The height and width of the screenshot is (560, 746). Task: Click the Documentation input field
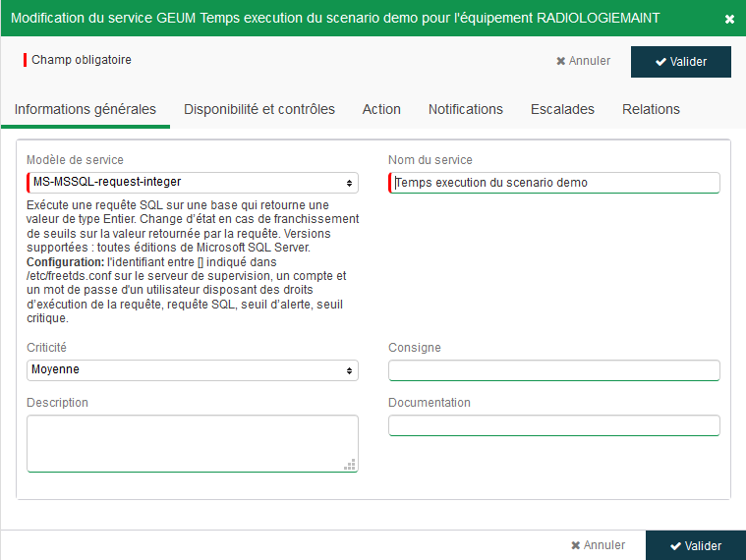tap(554, 425)
